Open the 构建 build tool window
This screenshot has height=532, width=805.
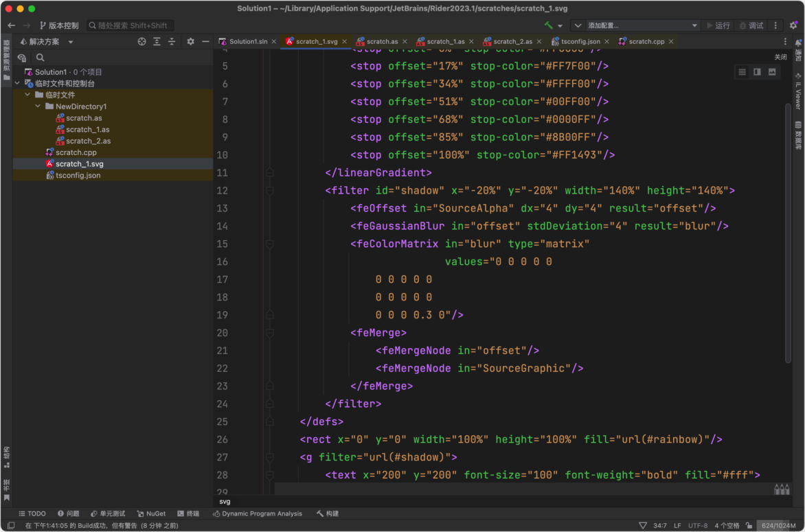(328, 513)
